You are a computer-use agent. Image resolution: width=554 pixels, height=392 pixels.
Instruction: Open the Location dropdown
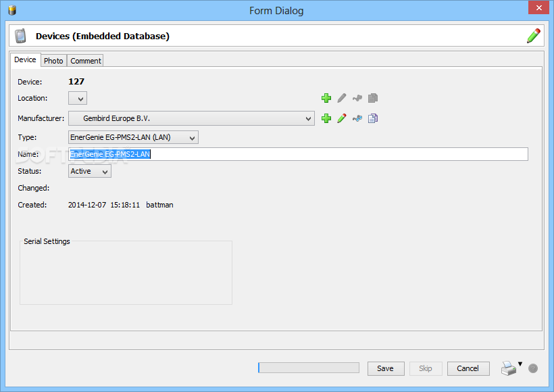click(78, 98)
